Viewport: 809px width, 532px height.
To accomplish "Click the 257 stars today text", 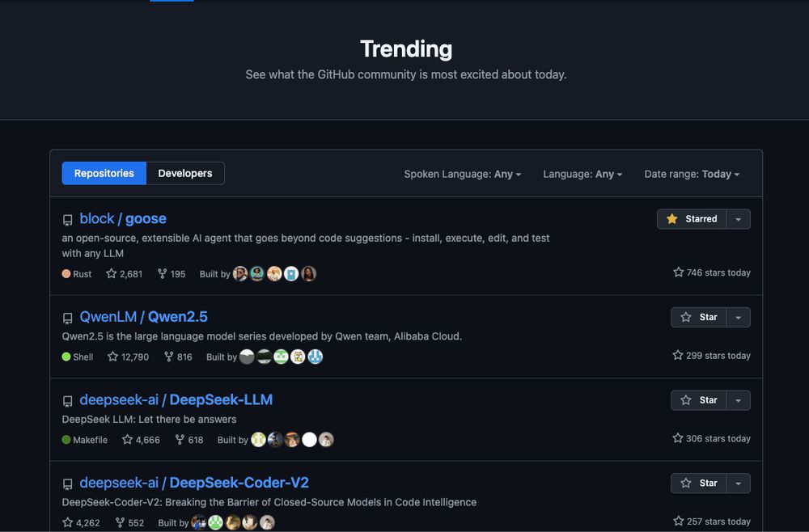I will click(712, 521).
